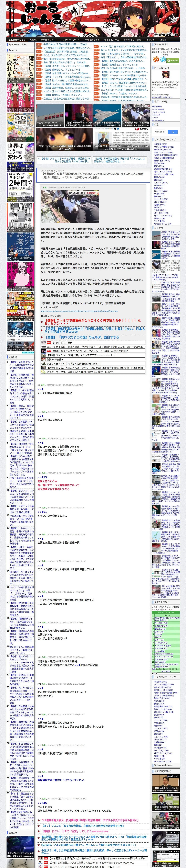Screen dimensions: 186x868
Task: Open the 岩屋大臣 featured thumbnail
Action: pos(121,139)
